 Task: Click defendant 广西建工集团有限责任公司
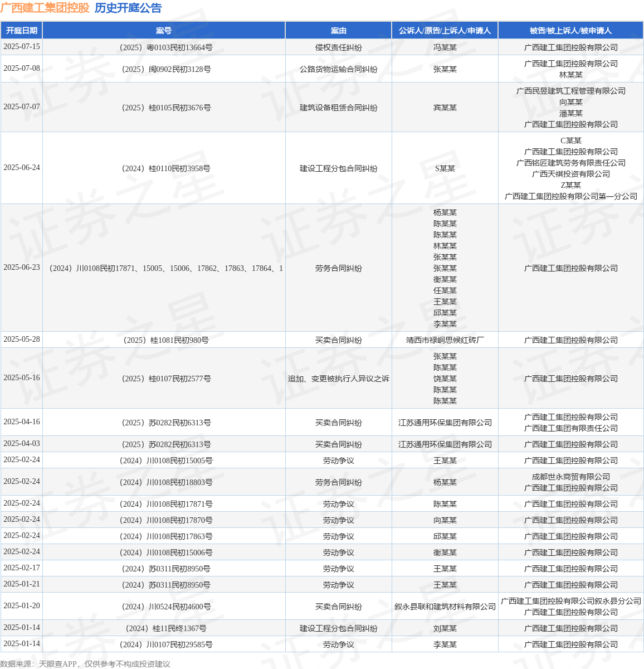click(x=571, y=428)
